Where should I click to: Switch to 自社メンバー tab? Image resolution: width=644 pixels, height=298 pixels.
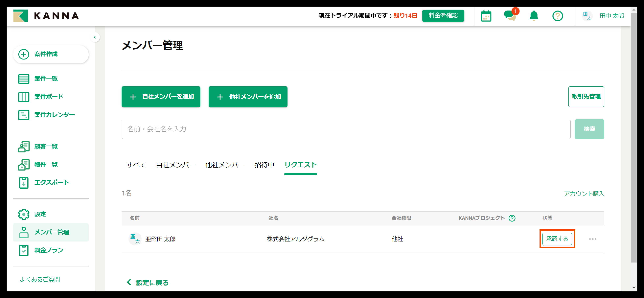[175, 165]
